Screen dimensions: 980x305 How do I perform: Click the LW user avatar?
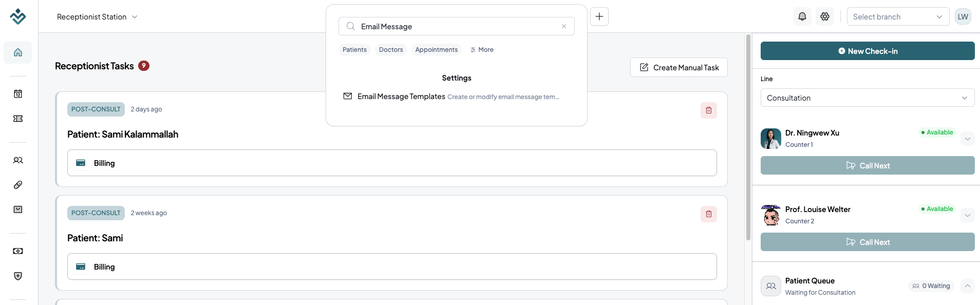(963, 16)
